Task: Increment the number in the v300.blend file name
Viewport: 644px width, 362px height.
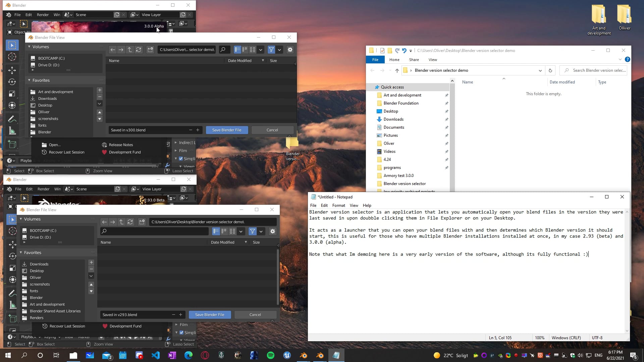Action: (198, 130)
